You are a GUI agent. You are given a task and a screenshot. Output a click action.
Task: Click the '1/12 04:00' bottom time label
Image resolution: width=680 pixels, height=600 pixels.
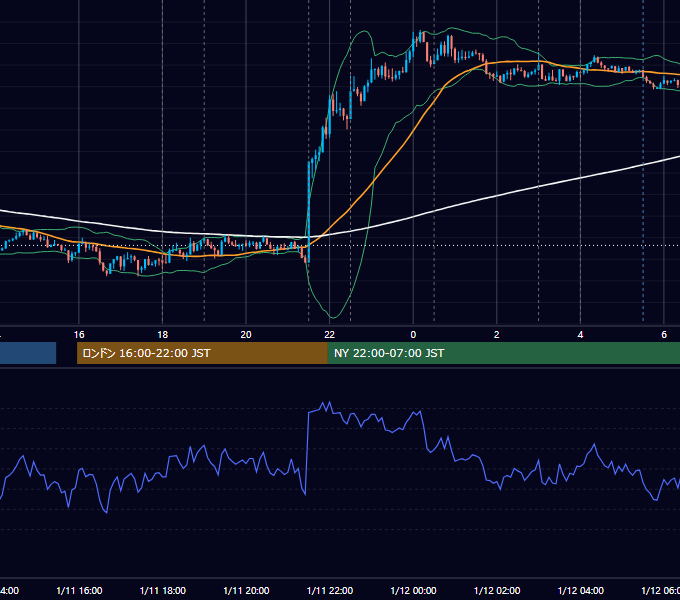coord(581,590)
